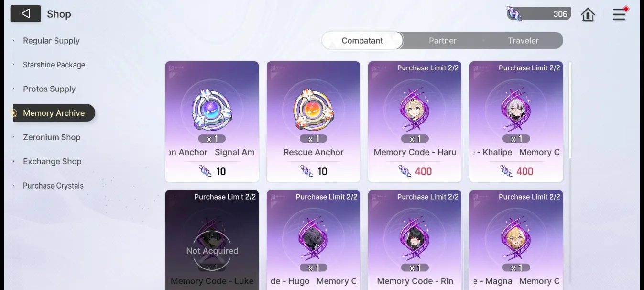Tap the locked Memory Code - Luke card
The image size is (644, 290).
tap(212, 240)
